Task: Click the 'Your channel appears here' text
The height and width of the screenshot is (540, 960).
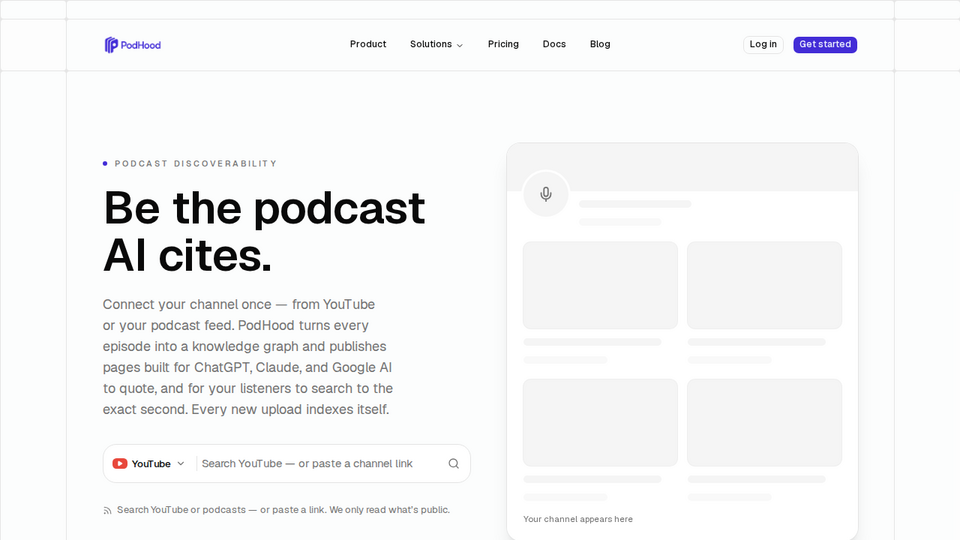Action: click(x=578, y=519)
